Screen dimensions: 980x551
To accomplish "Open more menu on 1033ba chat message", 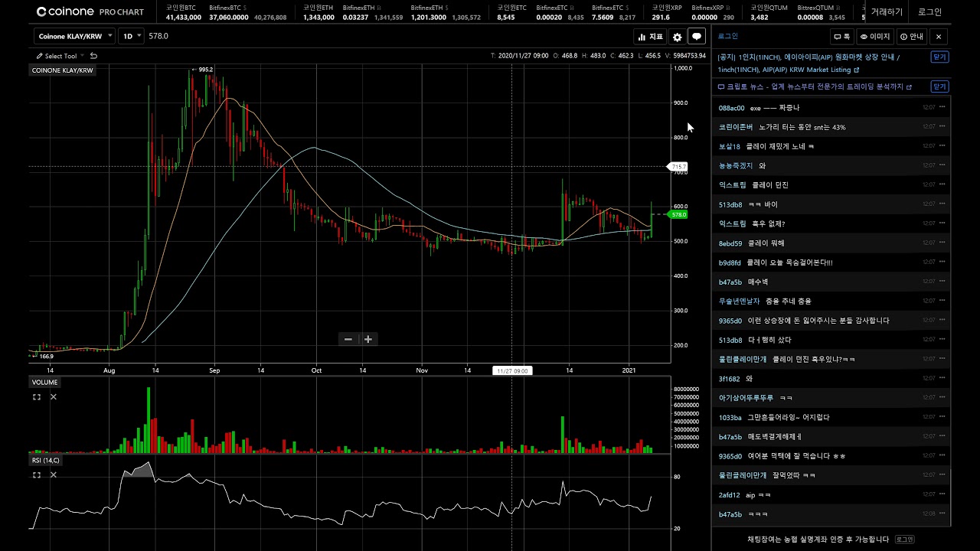I will pyautogui.click(x=942, y=417).
